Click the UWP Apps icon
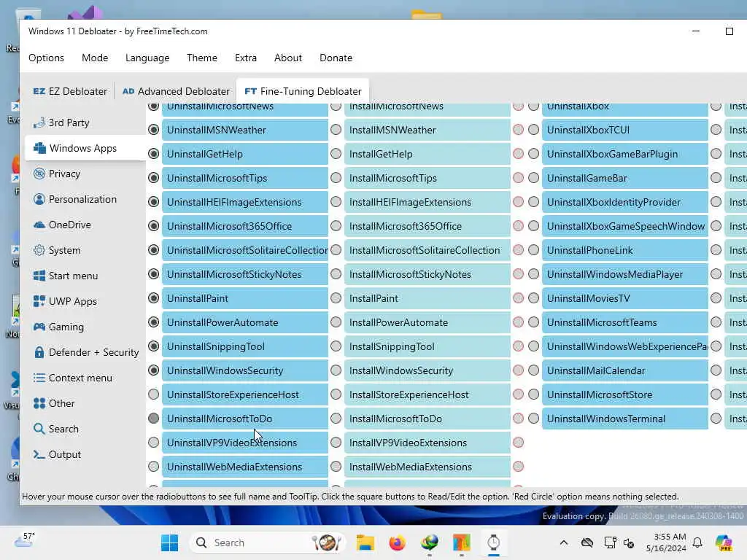747x560 pixels. [x=39, y=301]
